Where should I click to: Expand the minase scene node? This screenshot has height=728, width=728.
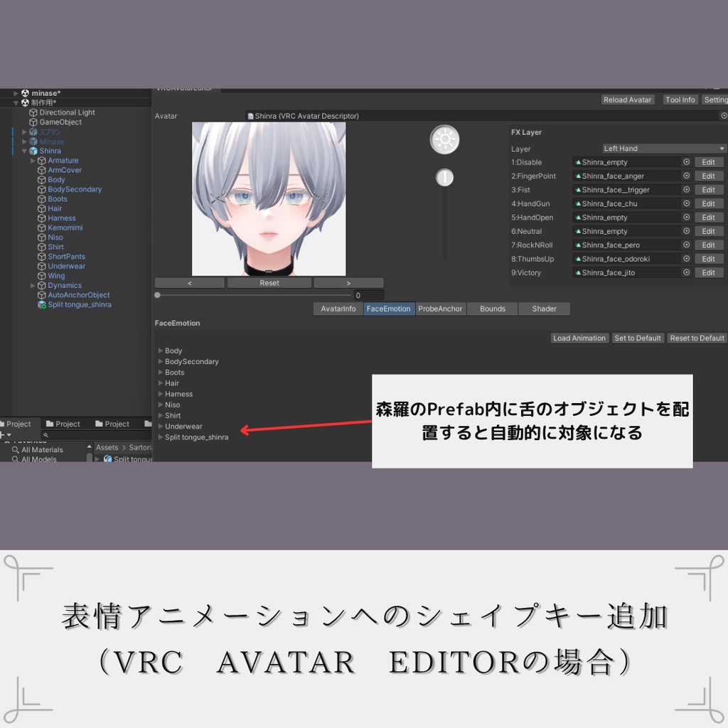[16, 93]
